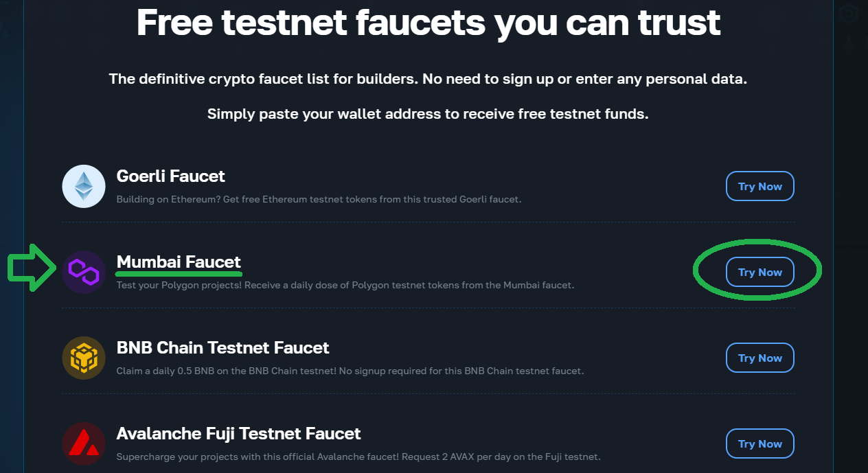868x473 pixels.
Task: Click the BNB Chain hexagonal gold logo
Action: [84, 358]
